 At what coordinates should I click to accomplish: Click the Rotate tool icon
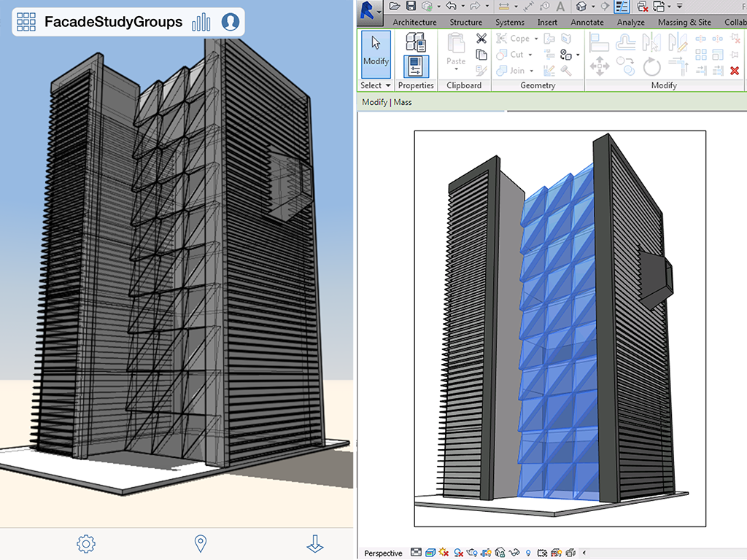651,66
